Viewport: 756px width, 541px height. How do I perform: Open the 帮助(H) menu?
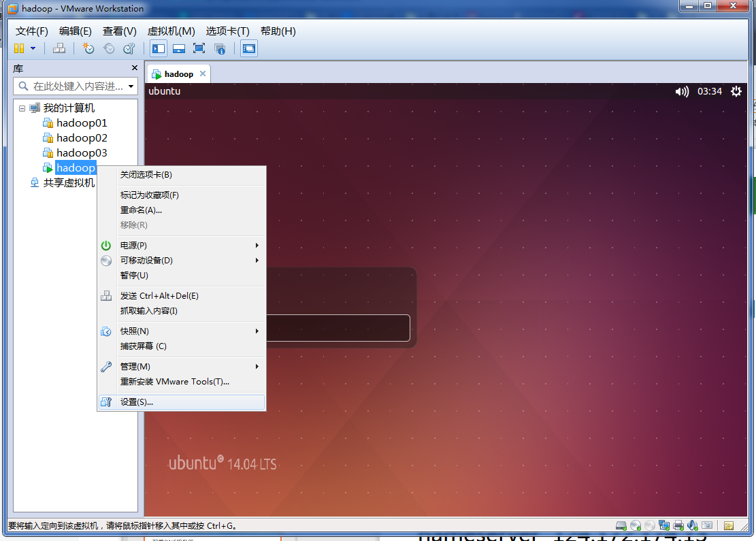(278, 31)
